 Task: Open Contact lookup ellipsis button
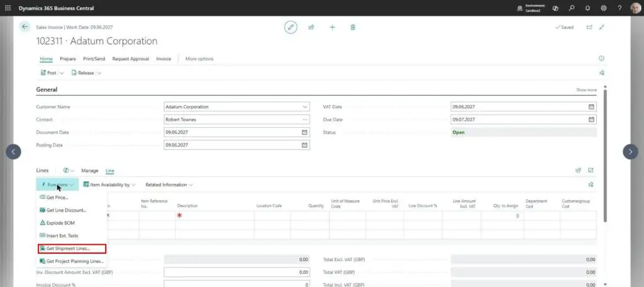coord(305,120)
